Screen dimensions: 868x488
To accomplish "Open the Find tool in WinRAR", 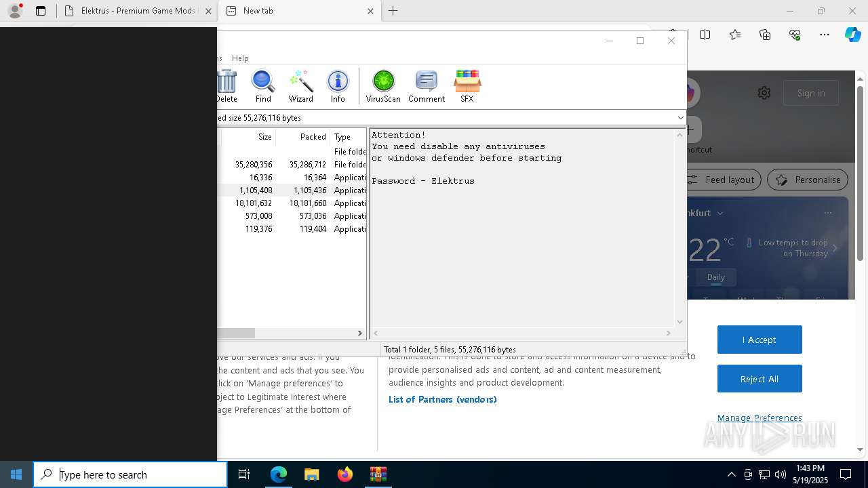I will click(x=263, y=86).
